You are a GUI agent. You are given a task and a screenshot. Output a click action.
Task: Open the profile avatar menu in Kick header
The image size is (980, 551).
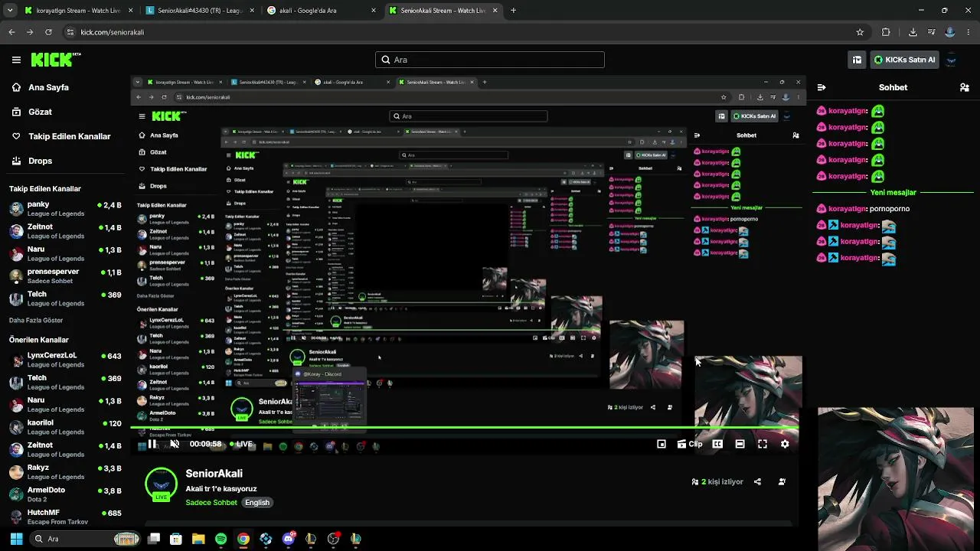coord(951,60)
